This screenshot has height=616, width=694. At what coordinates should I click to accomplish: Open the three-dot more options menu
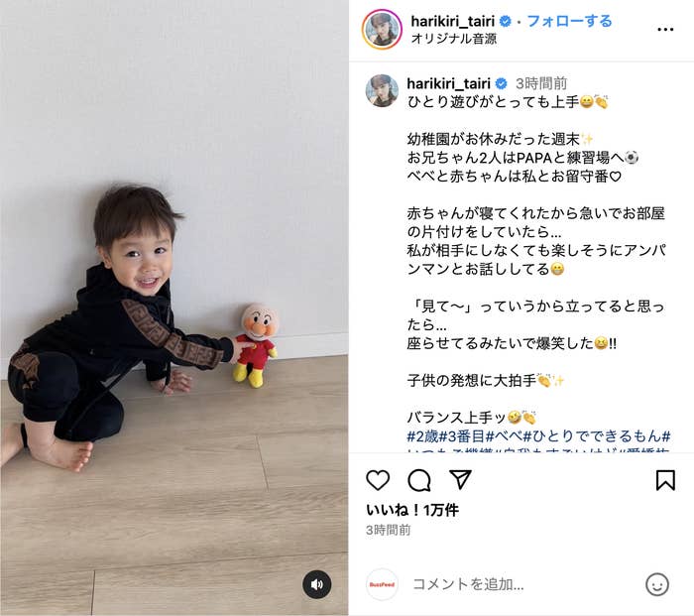665,30
